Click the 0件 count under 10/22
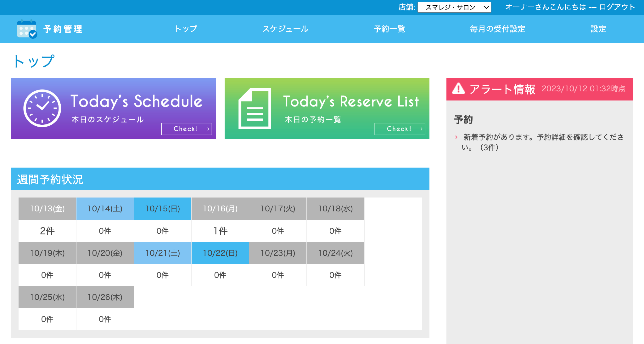The height and width of the screenshot is (344, 644). (220, 275)
